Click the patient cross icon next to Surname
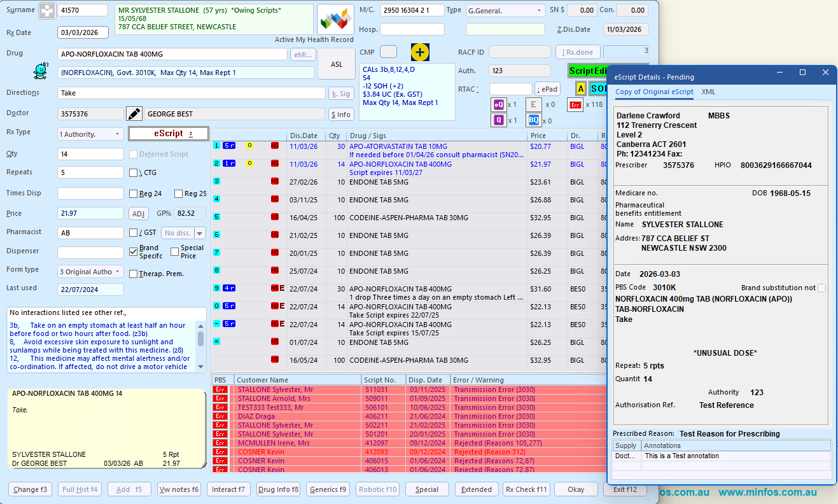This screenshot has height=504, width=838. click(47, 11)
